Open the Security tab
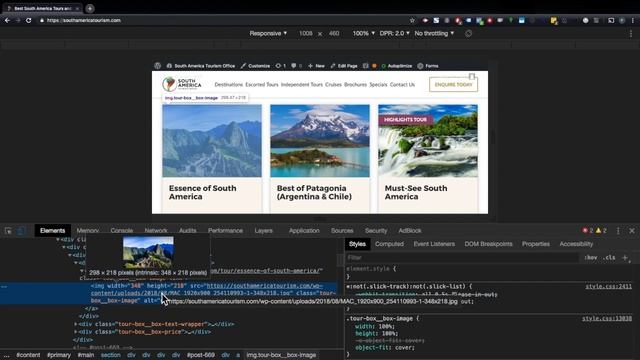Screen dimensions: 640x360 [x=376, y=231]
